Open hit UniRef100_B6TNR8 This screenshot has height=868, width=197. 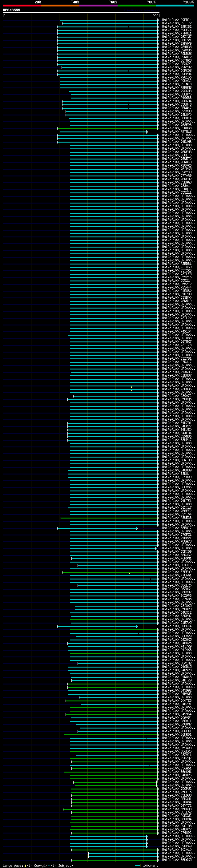176,61
